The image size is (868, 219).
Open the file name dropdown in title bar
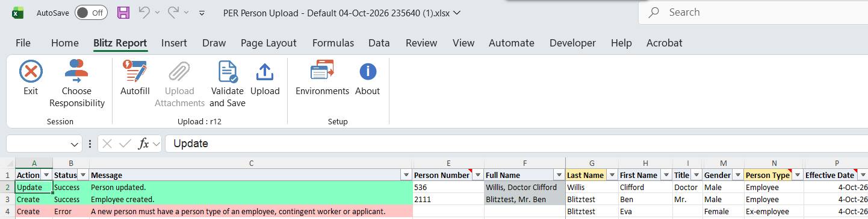(456, 12)
